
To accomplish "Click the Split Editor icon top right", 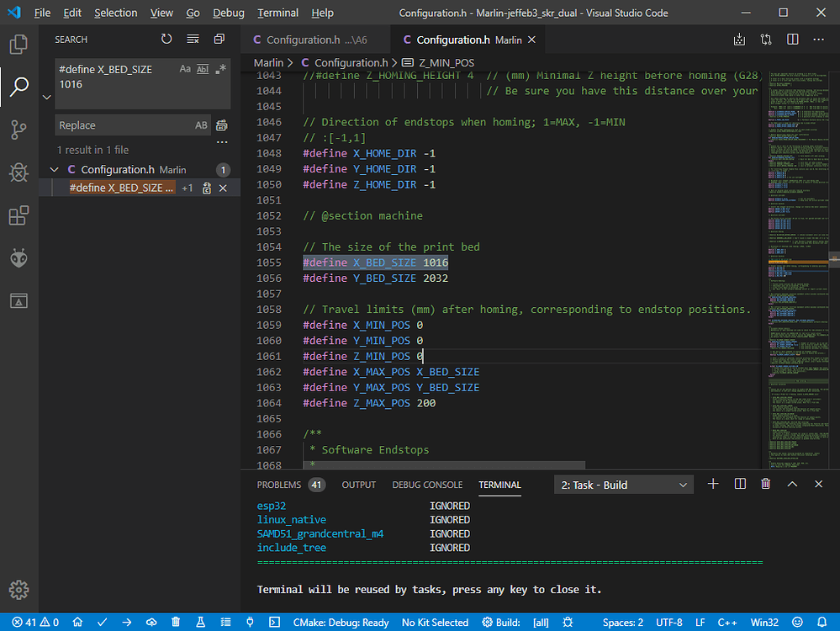I will 791,39.
